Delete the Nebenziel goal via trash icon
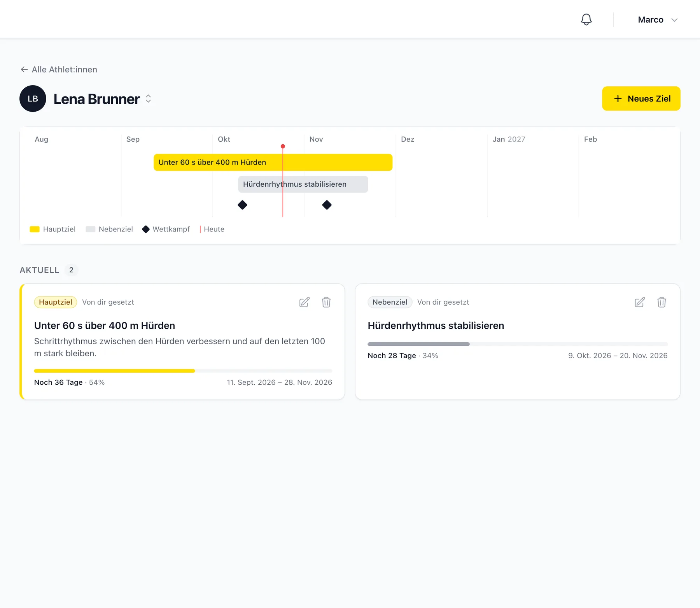This screenshot has width=700, height=608. click(x=661, y=302)
